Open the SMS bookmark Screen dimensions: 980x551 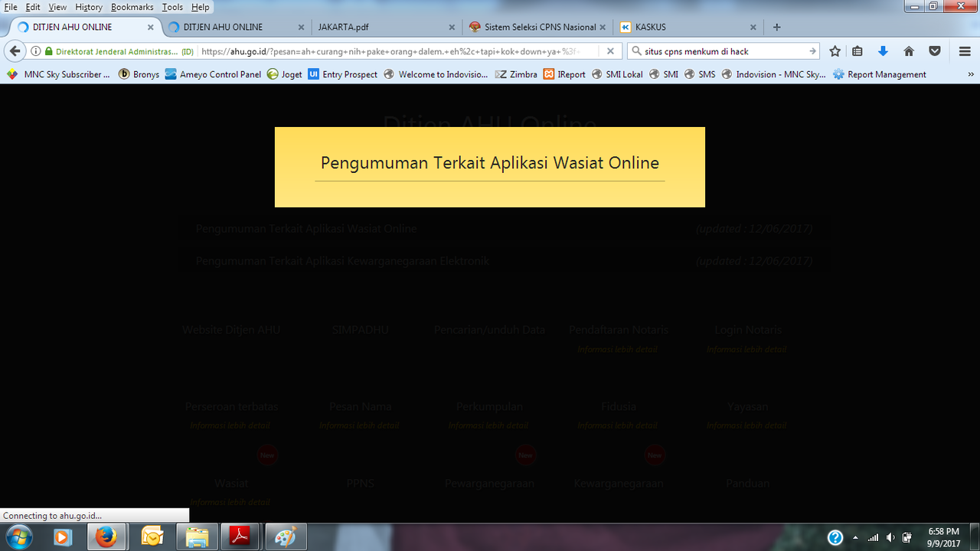pos(700,74)
